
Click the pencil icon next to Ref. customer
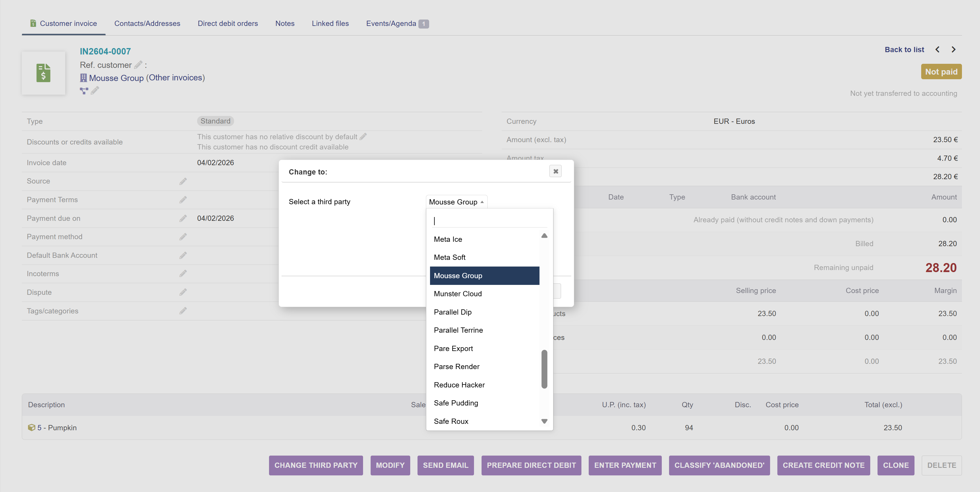click(138, 65)
